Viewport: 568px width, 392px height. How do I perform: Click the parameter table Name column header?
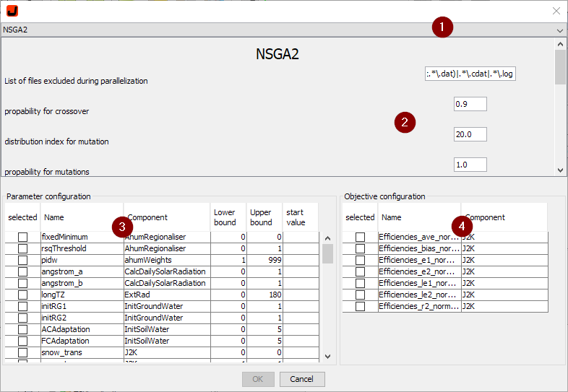click(82, 217)
